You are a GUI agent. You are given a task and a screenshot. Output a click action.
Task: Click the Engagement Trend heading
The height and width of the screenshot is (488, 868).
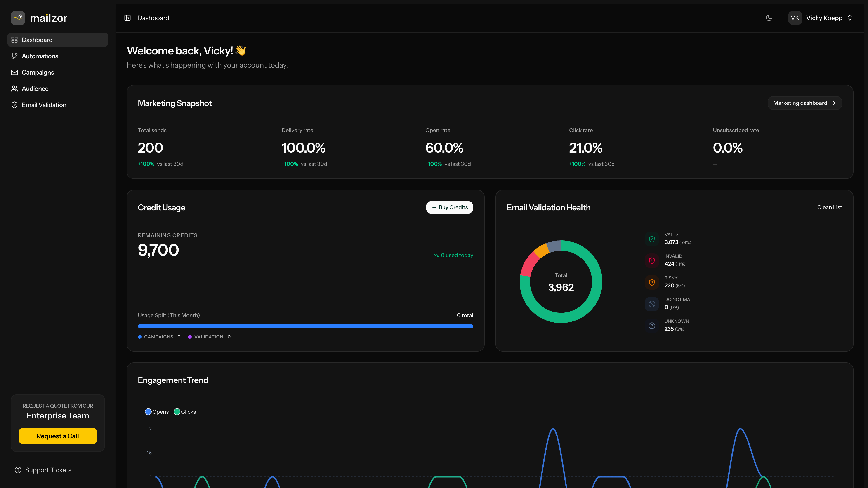pyautogui.click(x=173, y=380)
